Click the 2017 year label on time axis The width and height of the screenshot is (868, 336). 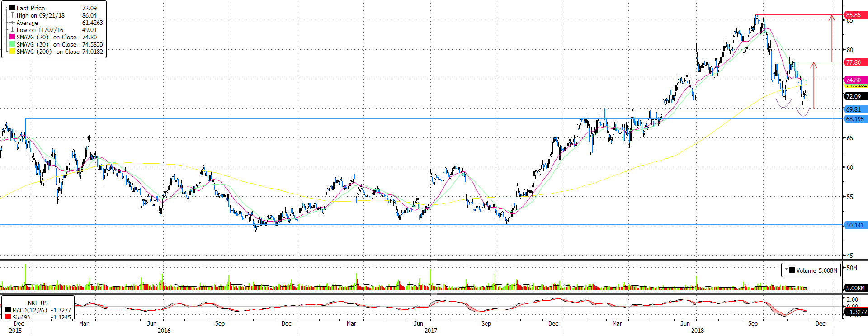point(431,331)
